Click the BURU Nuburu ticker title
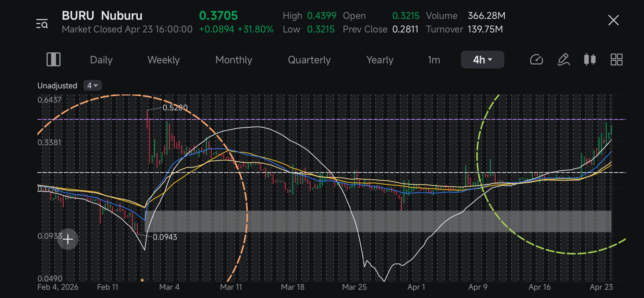Screen dimensions: 644x298 tap(102, 16)
